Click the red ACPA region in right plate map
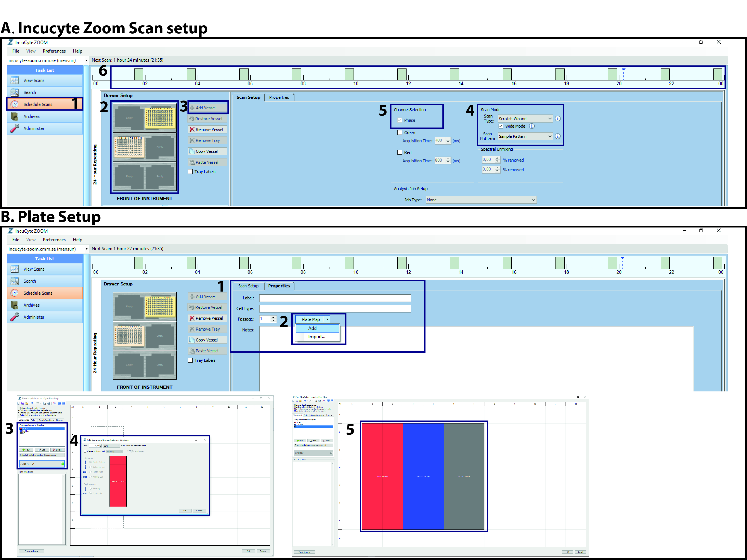Screen dimensions: 747x560 click(x=382, y=477)
